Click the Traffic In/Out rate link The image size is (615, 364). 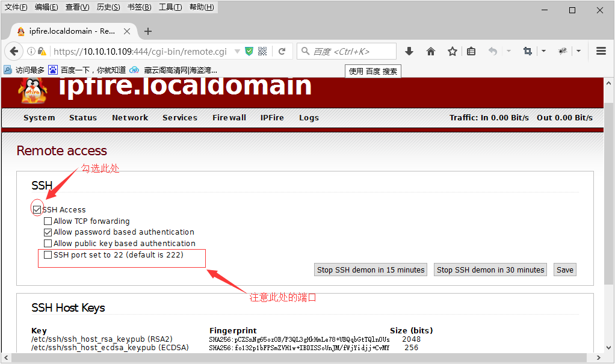click(x=521, y=118)
